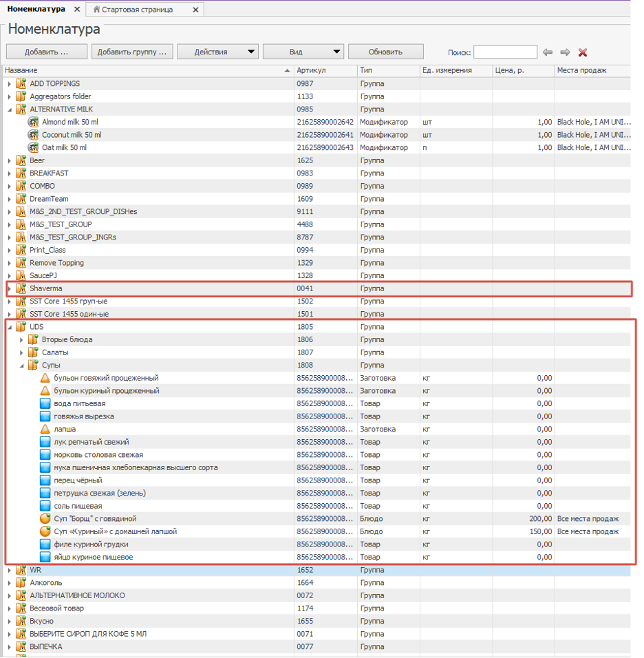Click the Суп «Куриный» с домашней лапшой dish icon
This screenshot has width=644, height=658.
[45, 531]
